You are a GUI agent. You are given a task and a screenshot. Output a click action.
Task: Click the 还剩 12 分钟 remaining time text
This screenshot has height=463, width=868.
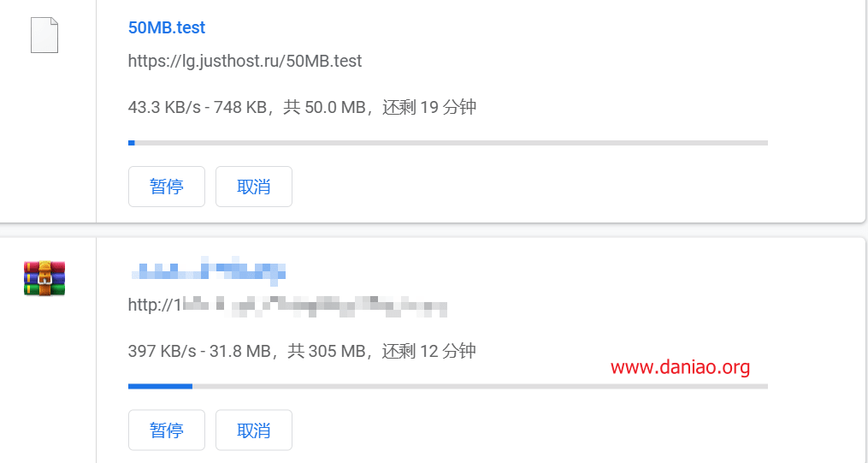[x=429, y=351]
